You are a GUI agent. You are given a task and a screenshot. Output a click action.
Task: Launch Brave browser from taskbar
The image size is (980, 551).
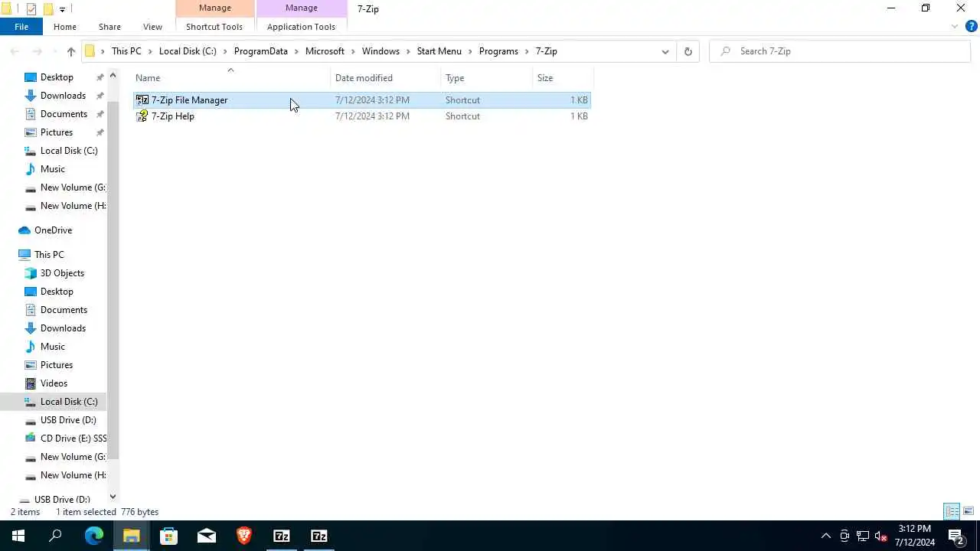pos(243,536)
